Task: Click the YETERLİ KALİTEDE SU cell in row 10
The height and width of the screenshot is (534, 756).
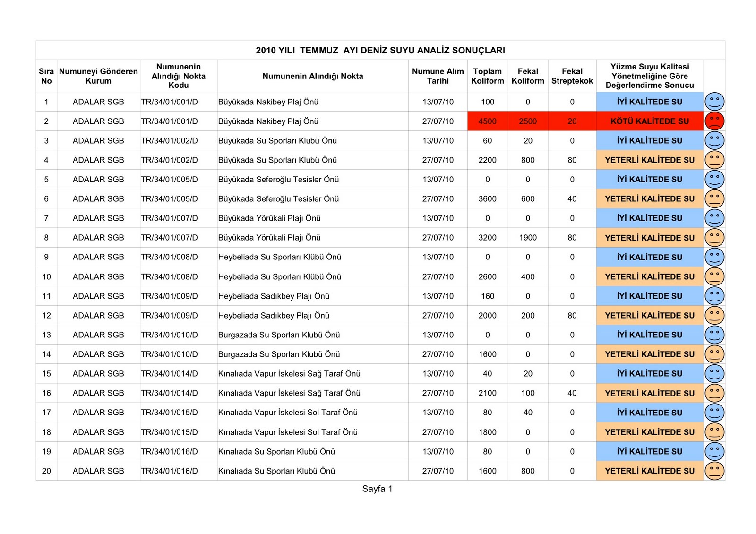Action: tap(649, 276)
